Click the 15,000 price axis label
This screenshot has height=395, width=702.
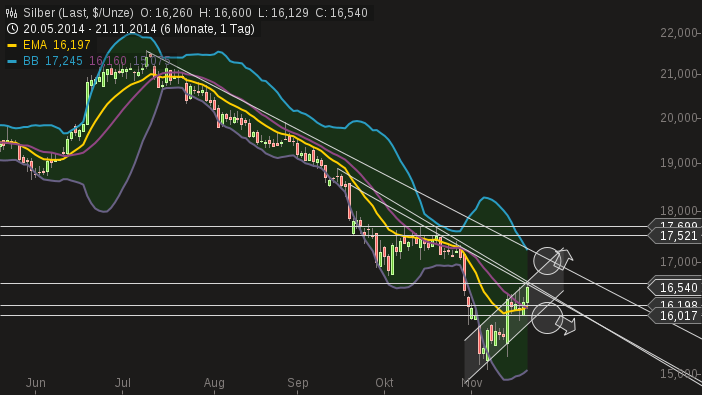(679, 374)
